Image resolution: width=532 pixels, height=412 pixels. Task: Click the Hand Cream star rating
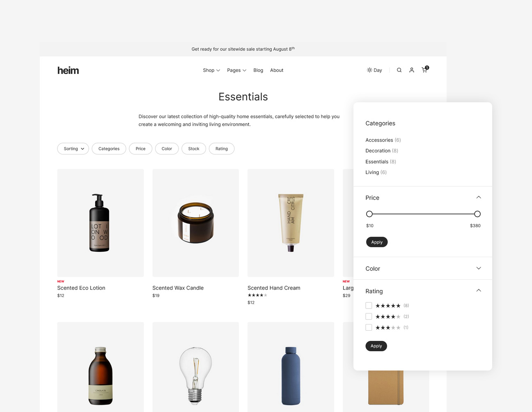[257, 295]
